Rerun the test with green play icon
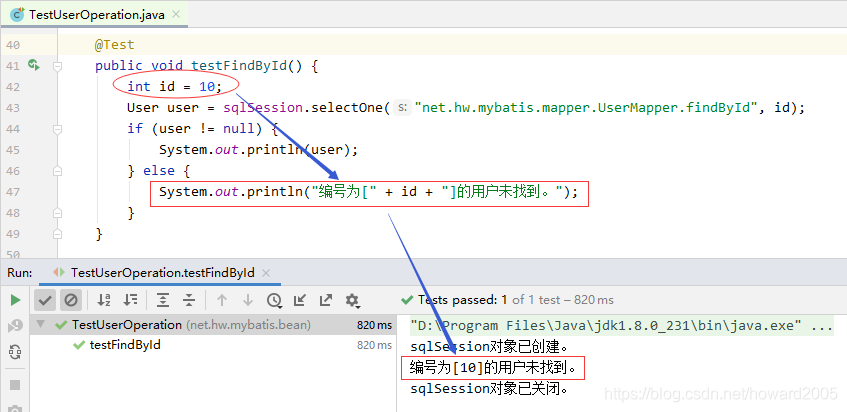847x412 pixels. pyautogui.click(x=15, y=300)
